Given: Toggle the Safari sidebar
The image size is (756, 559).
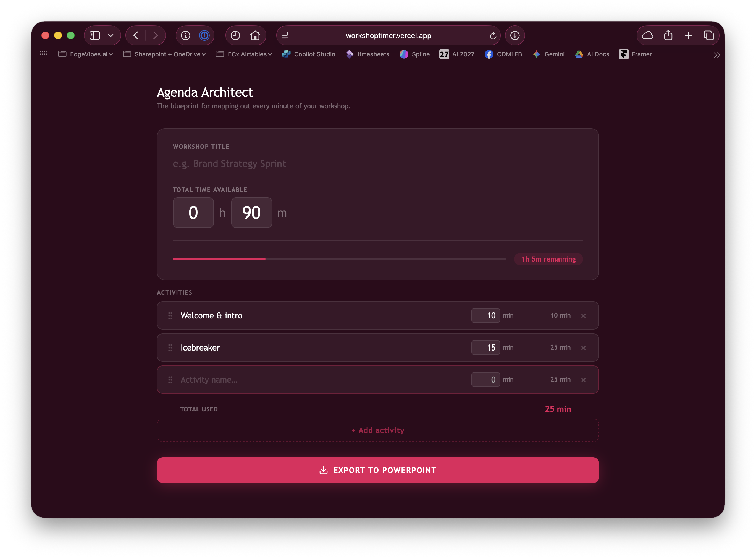Looking at the screenshot, I should (x=95, y=35).
